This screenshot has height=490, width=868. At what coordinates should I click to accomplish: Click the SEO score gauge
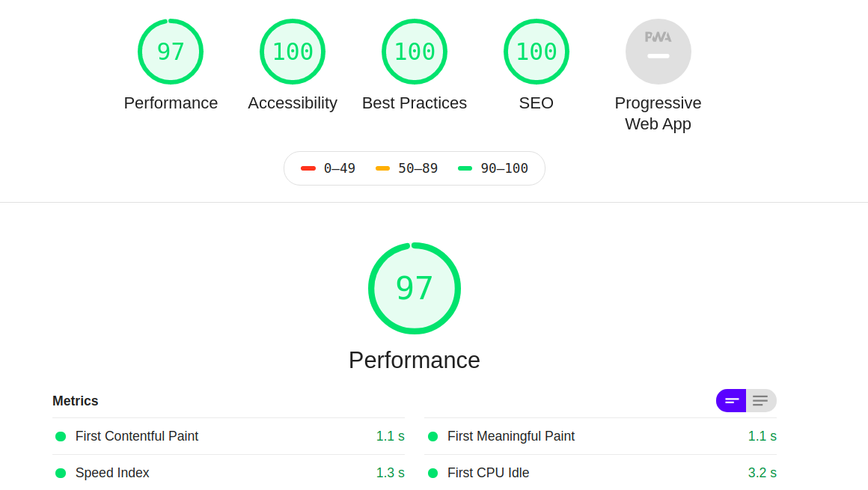[537, 52]
